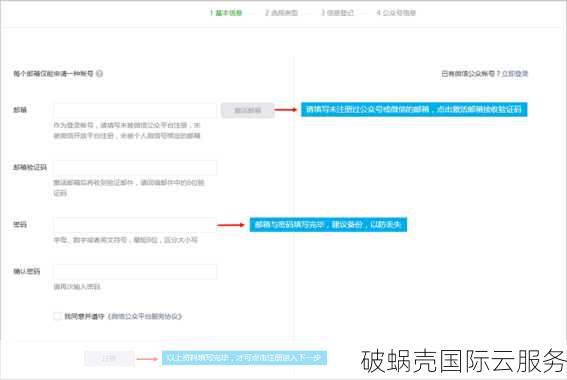Viewport: 567px width, 380px height.
Task: Focus the 密码 password input field
Action: click(135, 225)
